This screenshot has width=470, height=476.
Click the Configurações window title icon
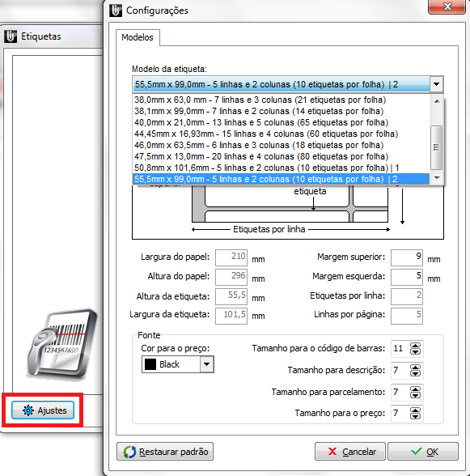[x=116, y=11]
